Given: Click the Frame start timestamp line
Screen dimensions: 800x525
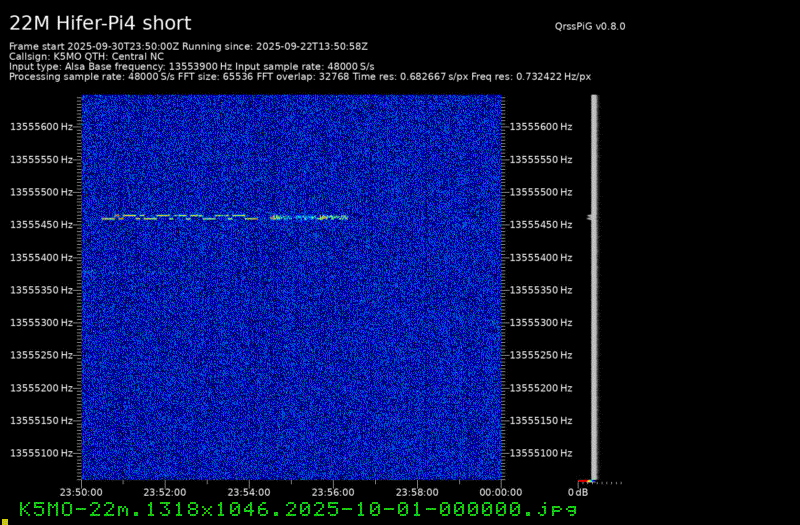Looking at the screenshot, I should (x=188, y=46).
